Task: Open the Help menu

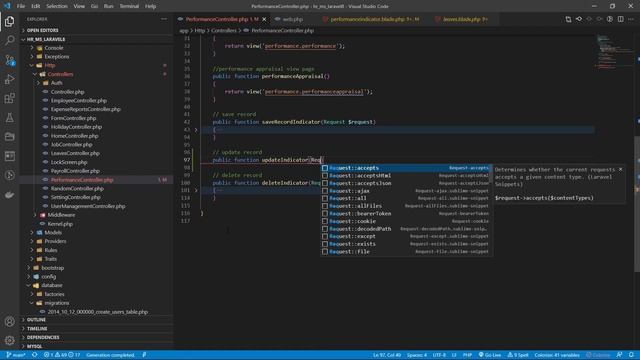Action: (150, 6)
